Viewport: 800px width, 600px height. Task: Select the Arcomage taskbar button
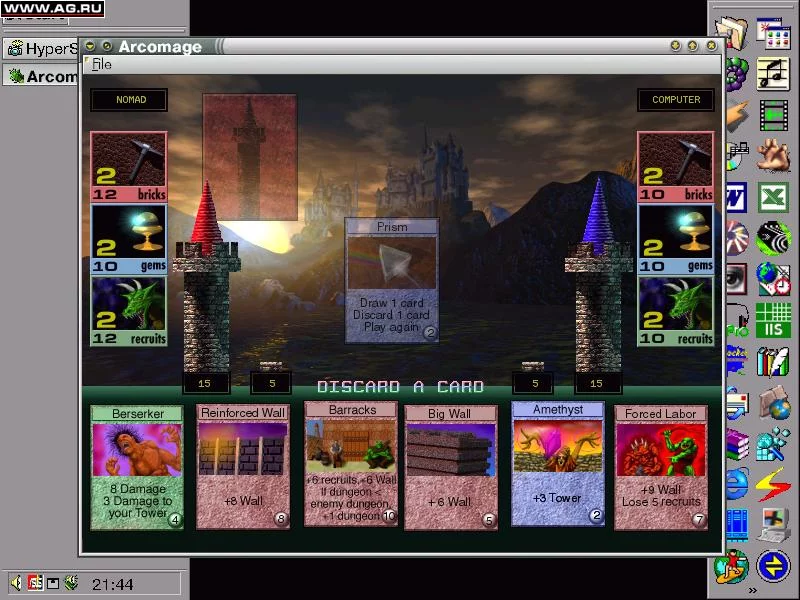tap(42, 77)
